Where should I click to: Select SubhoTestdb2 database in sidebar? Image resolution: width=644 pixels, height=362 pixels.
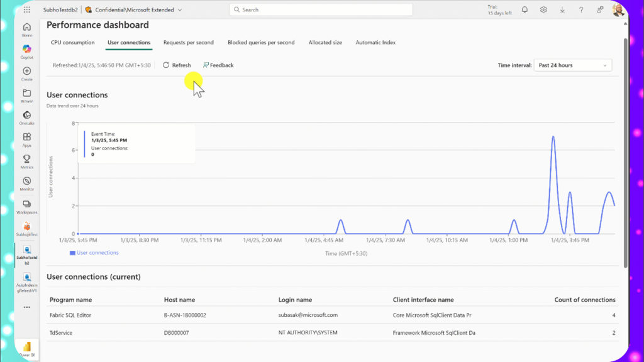26,255
